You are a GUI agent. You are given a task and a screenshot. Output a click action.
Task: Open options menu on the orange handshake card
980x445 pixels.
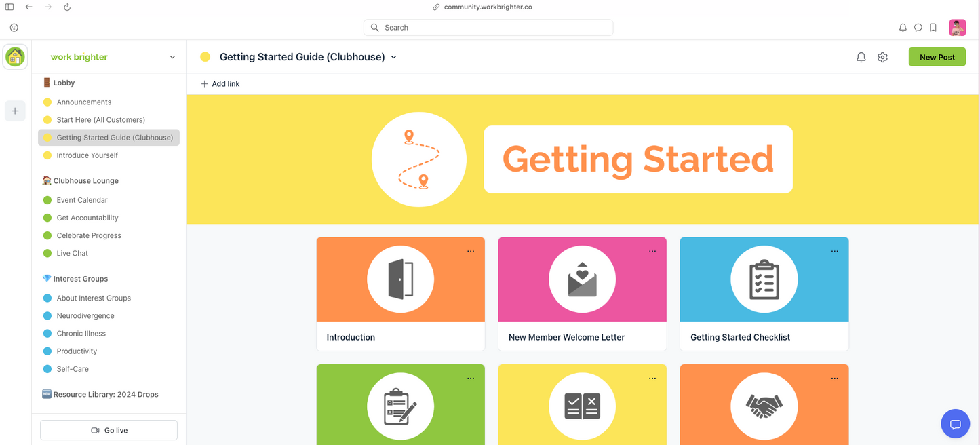[834, 379]
